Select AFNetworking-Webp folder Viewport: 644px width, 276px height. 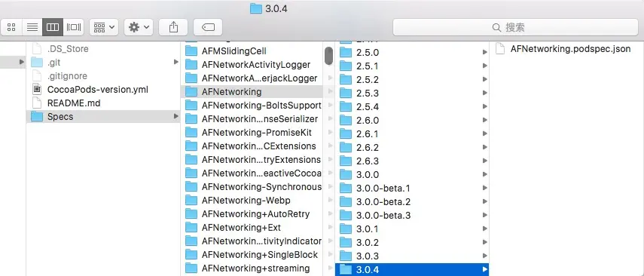(252, 201)
